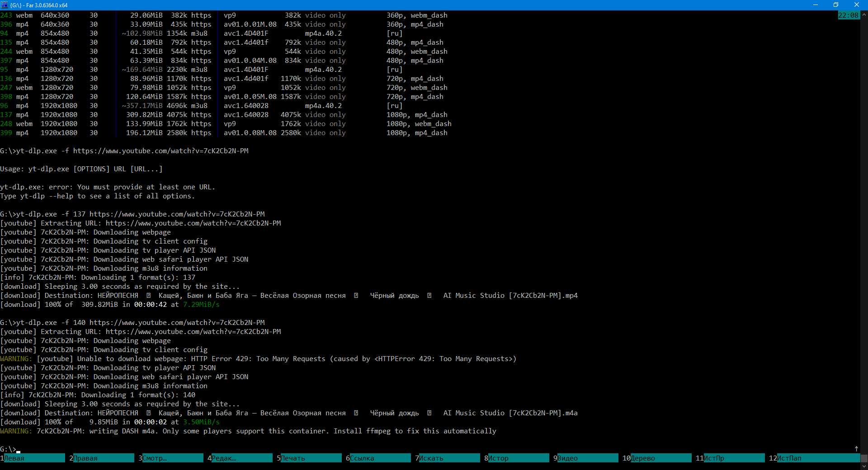Viewport: 868px width, 470px height.
Task: Open editor with the Редак… key
Action: (x=241, y=458)
